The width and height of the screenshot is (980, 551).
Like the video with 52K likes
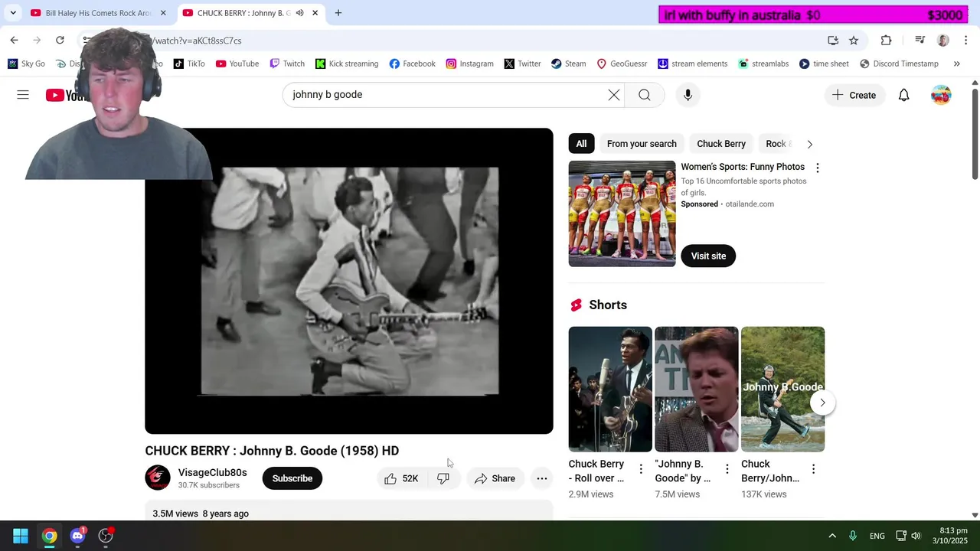pos(401,478)
